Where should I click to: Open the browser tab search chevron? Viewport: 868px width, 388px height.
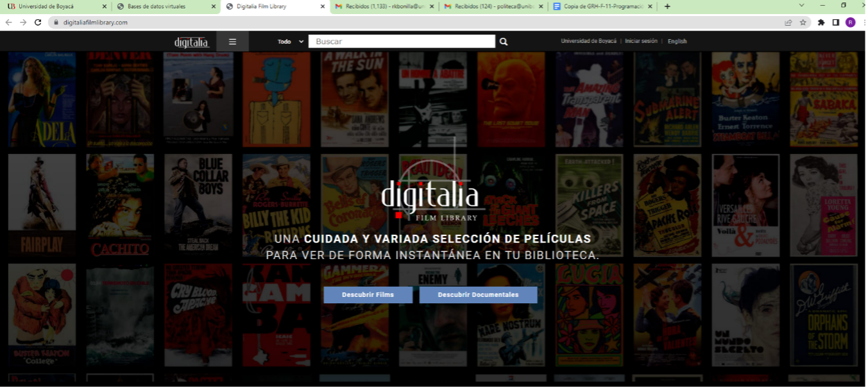pos(800,6)
